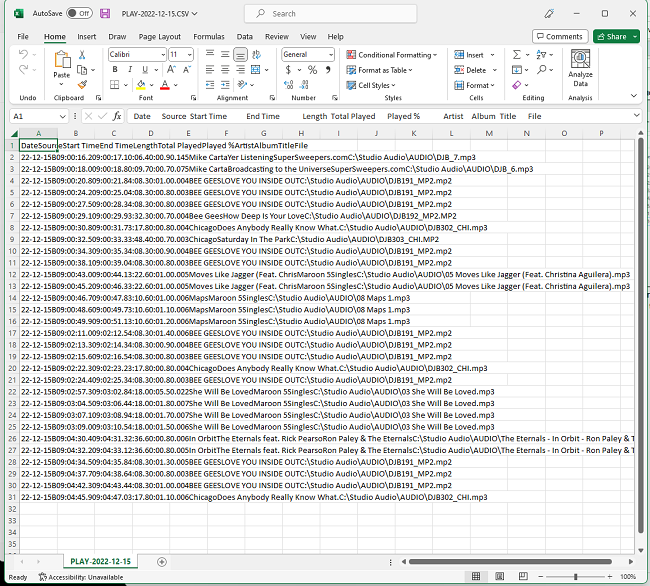Screen dimensions: 650x586
Task: Click the Sort & Filter icon
Action: [x=541, y=54]
